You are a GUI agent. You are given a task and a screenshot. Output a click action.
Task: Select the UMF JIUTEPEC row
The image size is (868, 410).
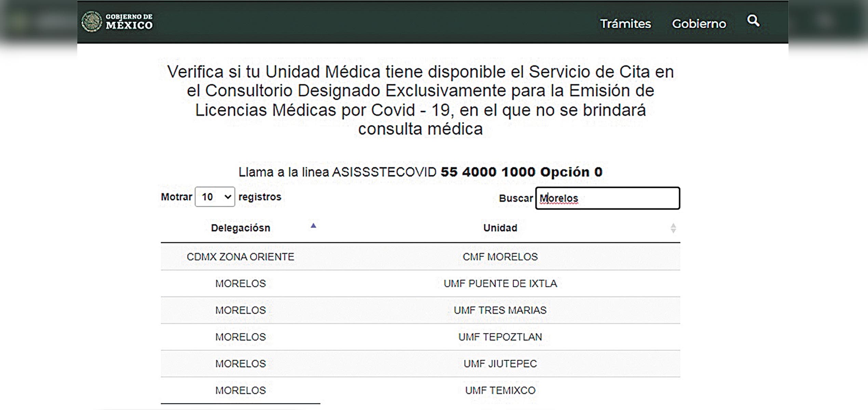[x=500, y=364]
